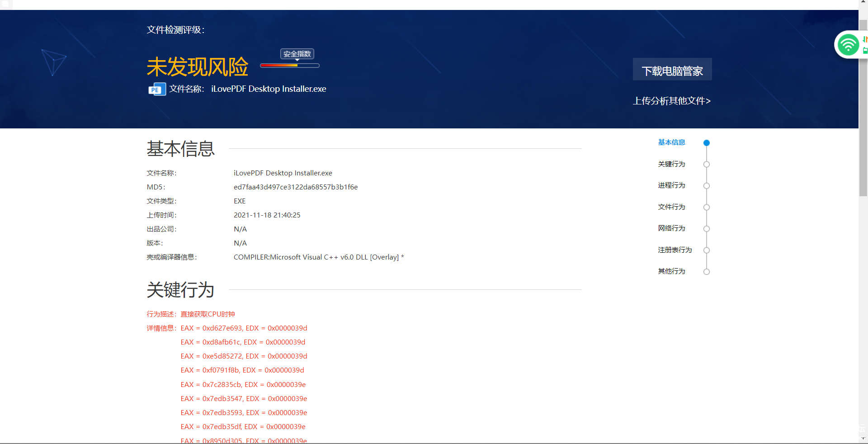This screenshot has width=868, height=444.
Task: Click the 进程行为 timeline dot
Action: (707, 186)
